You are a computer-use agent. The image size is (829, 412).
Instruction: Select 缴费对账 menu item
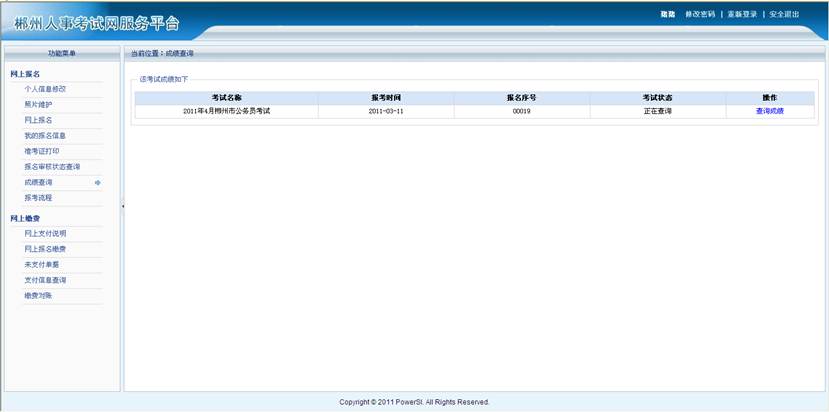pyautogui.click(x=39, y=296)
